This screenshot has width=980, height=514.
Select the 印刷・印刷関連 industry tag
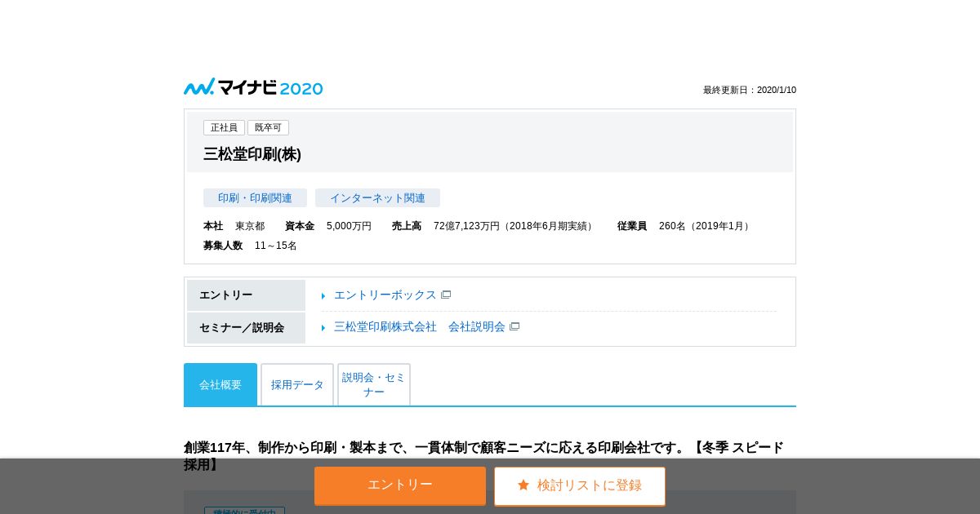(255, 198)
